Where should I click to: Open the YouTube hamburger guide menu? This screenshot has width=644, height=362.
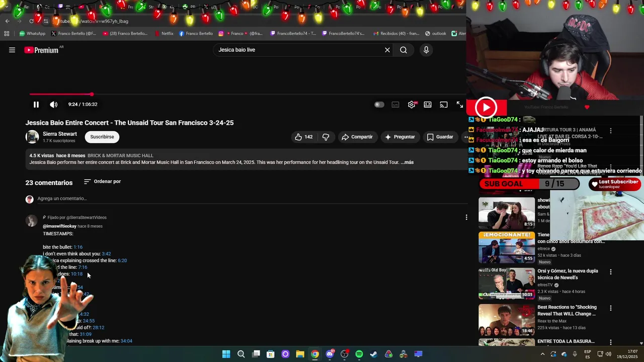pyautogui.click(x=12, y=50)
